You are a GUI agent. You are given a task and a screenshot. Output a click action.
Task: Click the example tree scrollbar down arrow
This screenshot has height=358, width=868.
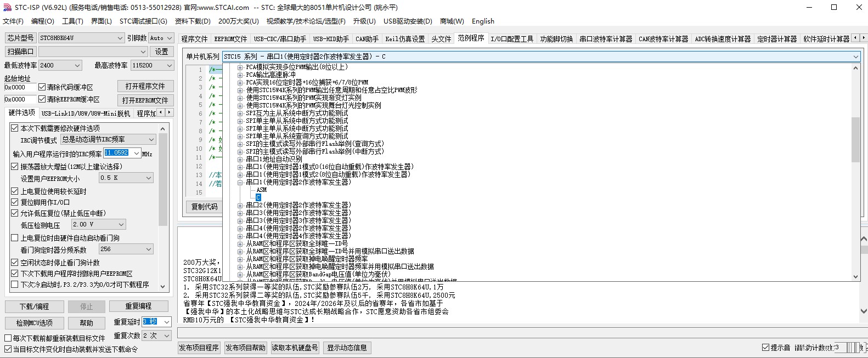click(855, 277)
